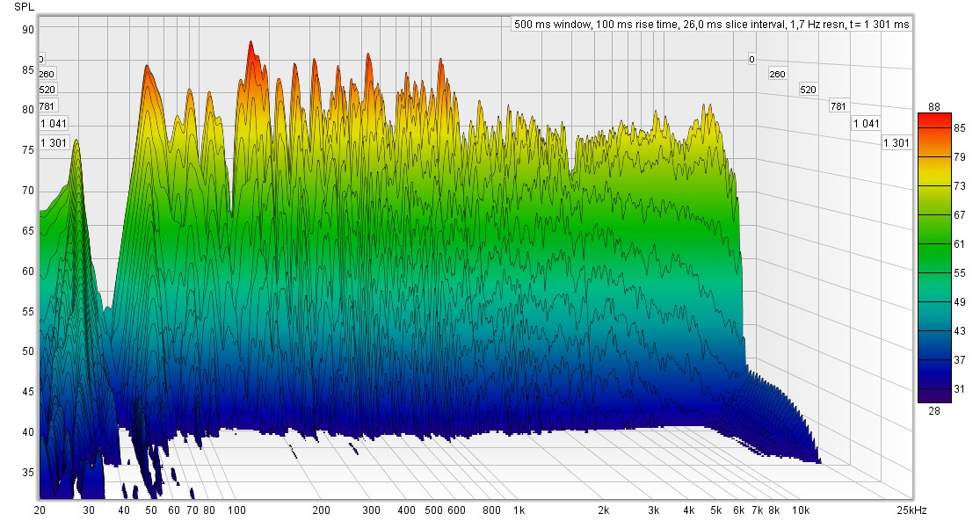Image resolution: width=980 pixels, height=521 pixels.
Task: Click the 100 frequency axis label
Action: tap(236, 510)
